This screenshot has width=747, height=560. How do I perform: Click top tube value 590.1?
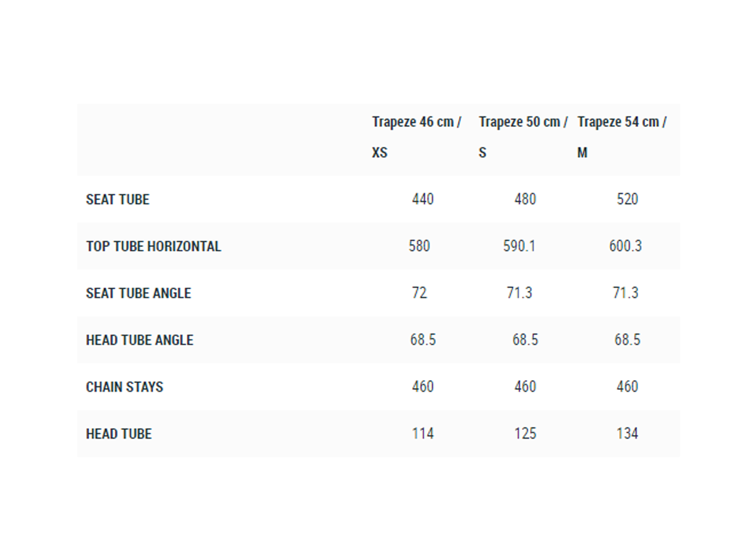coord(519,246)
